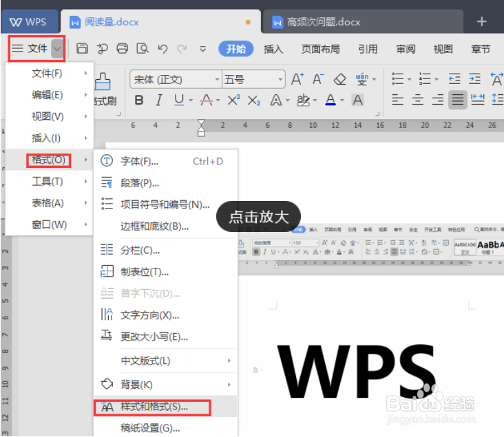Image resolution: width=504 pixels, height=437 pixels.
Task: Toggle Underline formatting
Action: tap(179, 100)
